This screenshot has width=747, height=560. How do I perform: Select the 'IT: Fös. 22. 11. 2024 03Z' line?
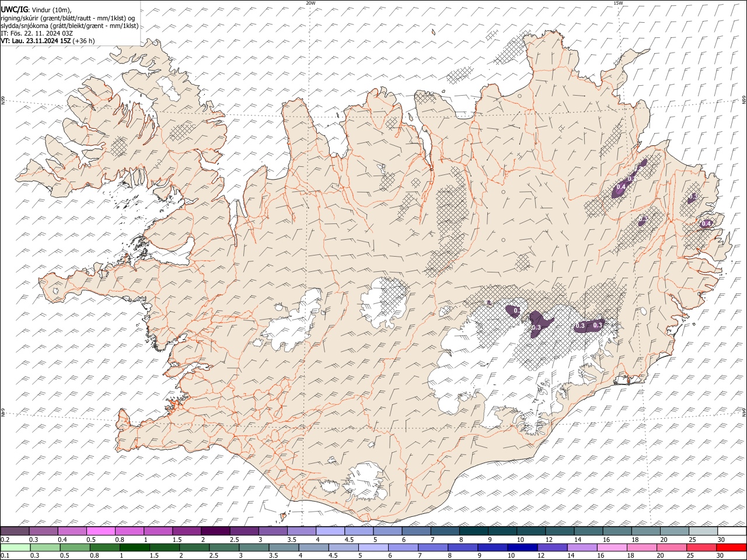point(37,33)
